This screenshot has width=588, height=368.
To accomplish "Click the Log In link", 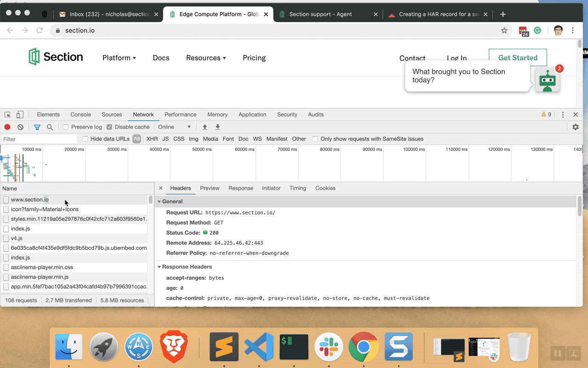I will 457,58.
